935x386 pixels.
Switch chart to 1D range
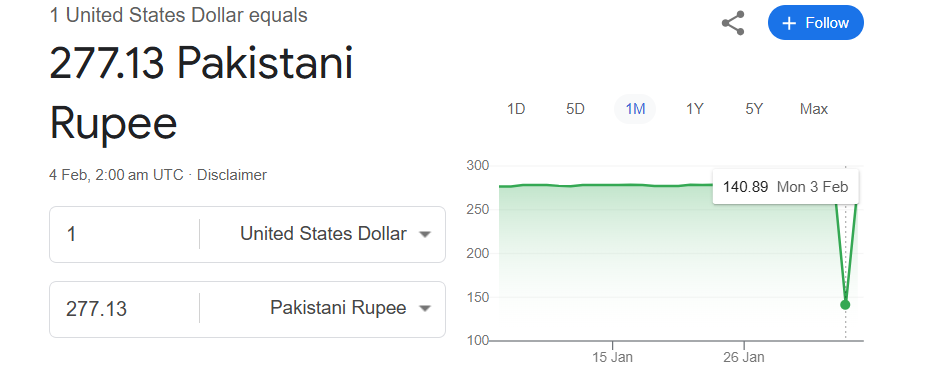[x=516, y=109]
